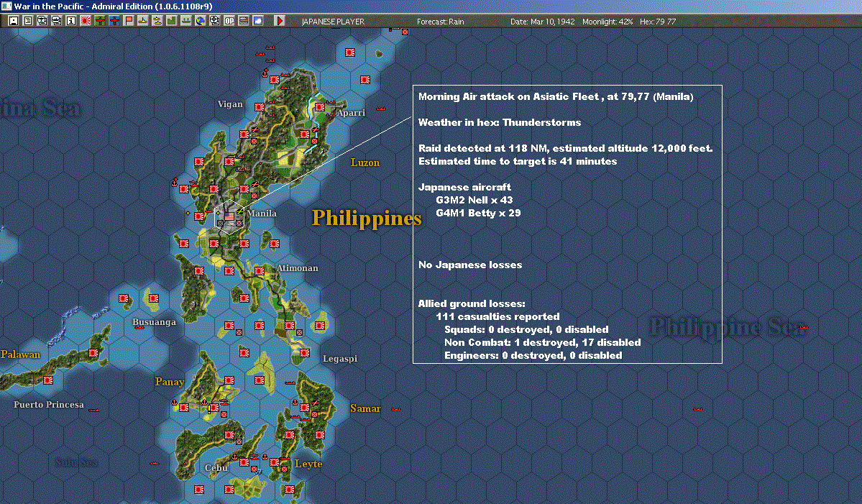Viewport: 862px width, 504px height.
Task: Click the Cebu map label
Action: point(216,468)
